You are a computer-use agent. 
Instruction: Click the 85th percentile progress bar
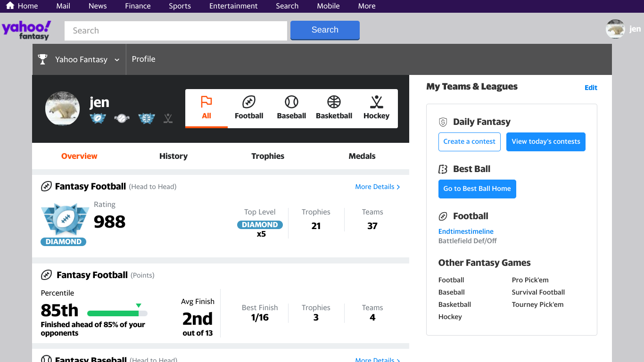(117, 313)
